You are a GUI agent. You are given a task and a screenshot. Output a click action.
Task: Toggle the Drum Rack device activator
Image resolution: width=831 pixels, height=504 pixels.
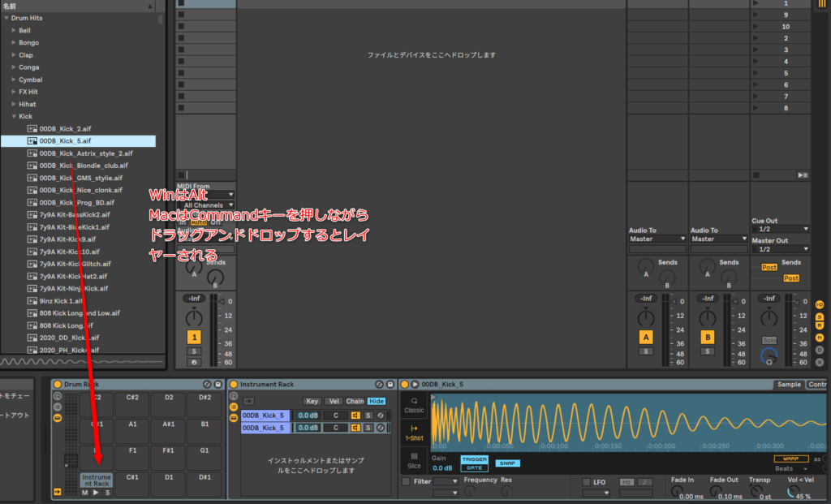(x=57, y=384)
